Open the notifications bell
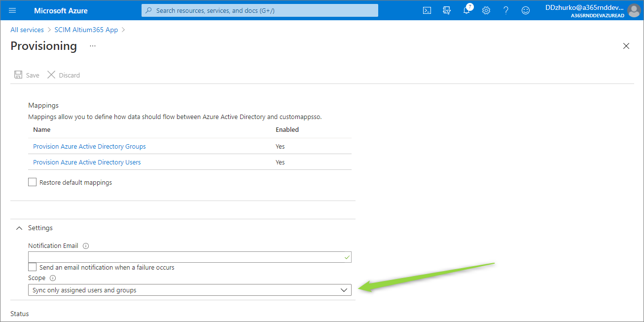This screenshot has height=322, width=644. point(466,10)
